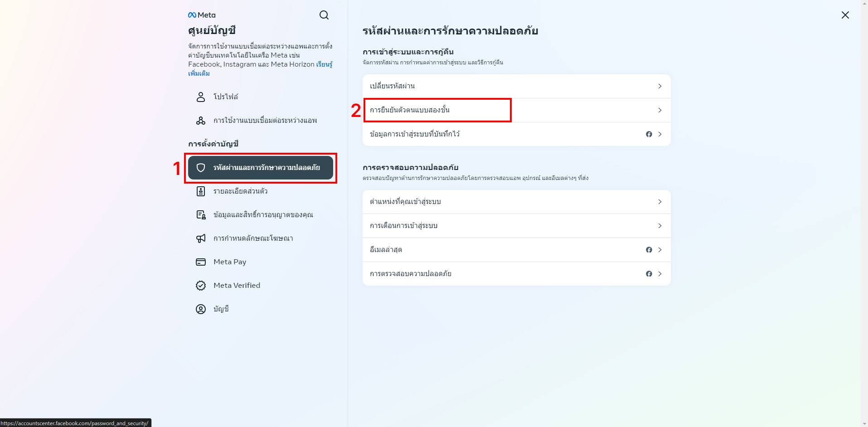Screen dimensions: 868x427
Task: Open การตรวจสอบความปลอดภัย security checkup row
Action: [x=516, y=274]
